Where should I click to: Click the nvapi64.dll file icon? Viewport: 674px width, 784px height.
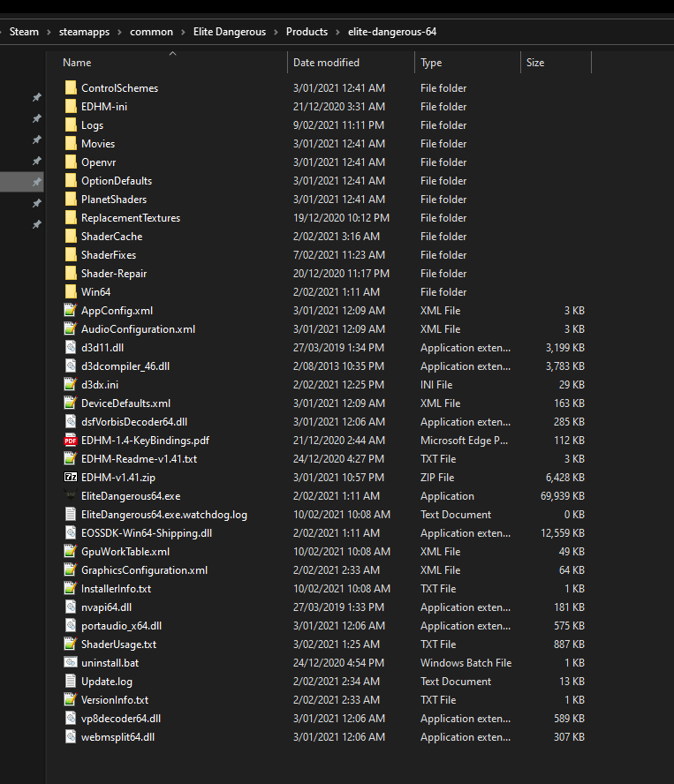click(71, 607)
